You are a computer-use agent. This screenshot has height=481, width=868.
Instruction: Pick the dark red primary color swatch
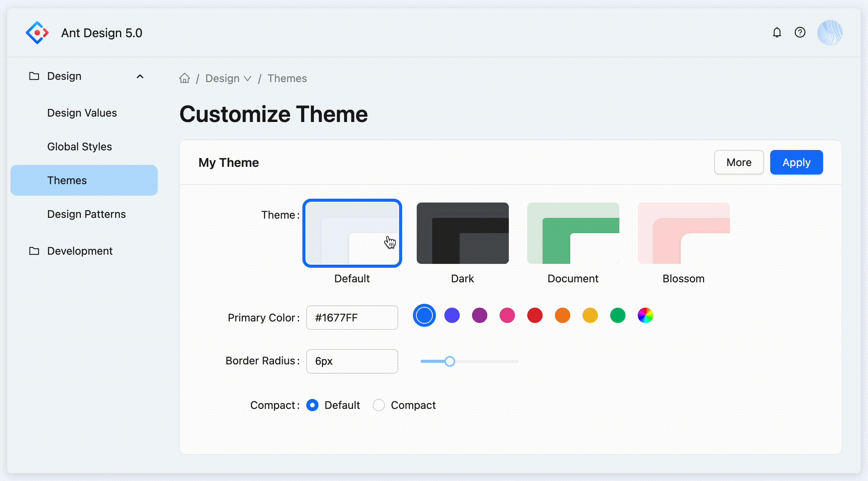[535, 315]
